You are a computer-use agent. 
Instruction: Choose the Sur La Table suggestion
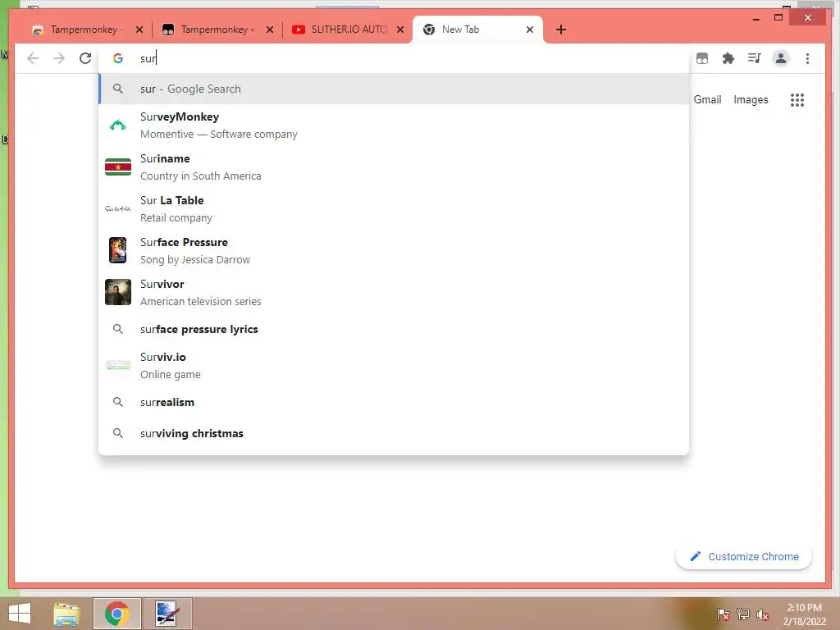pyautogui.click(x=394, y=209)
